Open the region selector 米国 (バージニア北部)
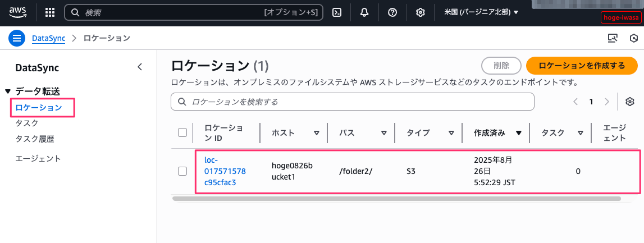The width and height of the screenshot is (644, 243). click(481, 13)
